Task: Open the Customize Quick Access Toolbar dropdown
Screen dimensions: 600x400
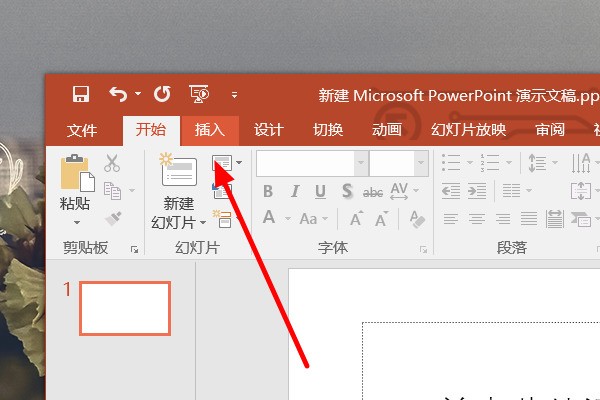Action: tap(234, 95)
